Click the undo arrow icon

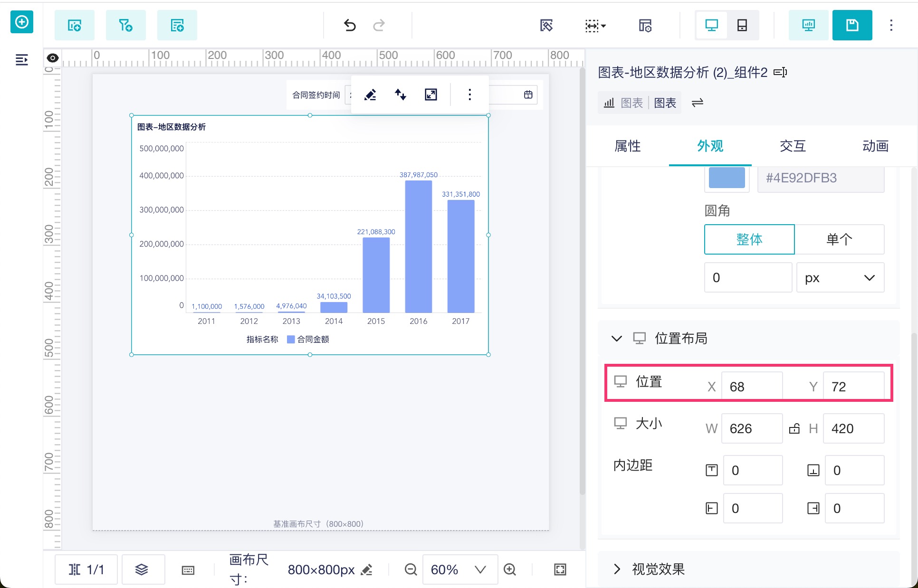pyautogui.click(x=350, y=25)
